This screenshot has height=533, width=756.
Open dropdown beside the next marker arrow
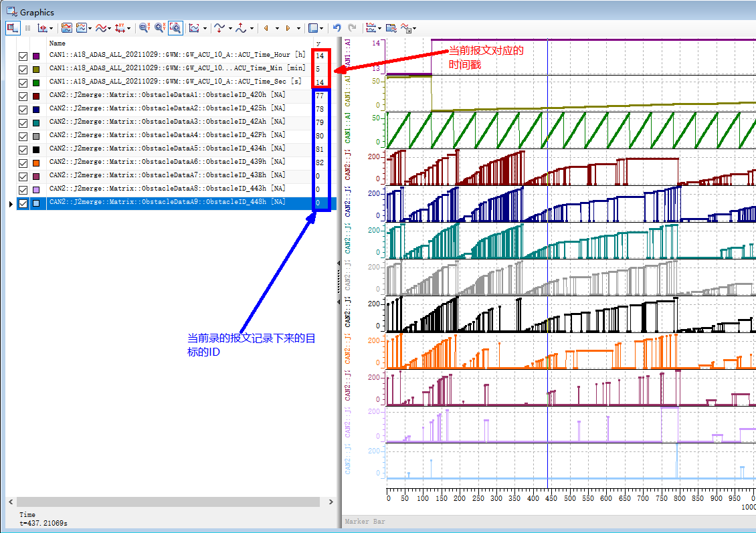pos(298,28)
